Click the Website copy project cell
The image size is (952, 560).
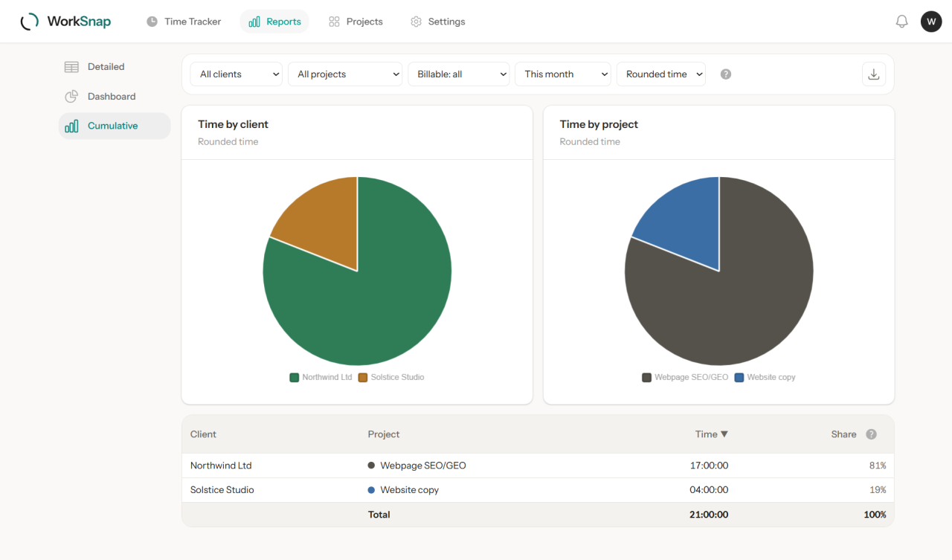click(404, 490)
